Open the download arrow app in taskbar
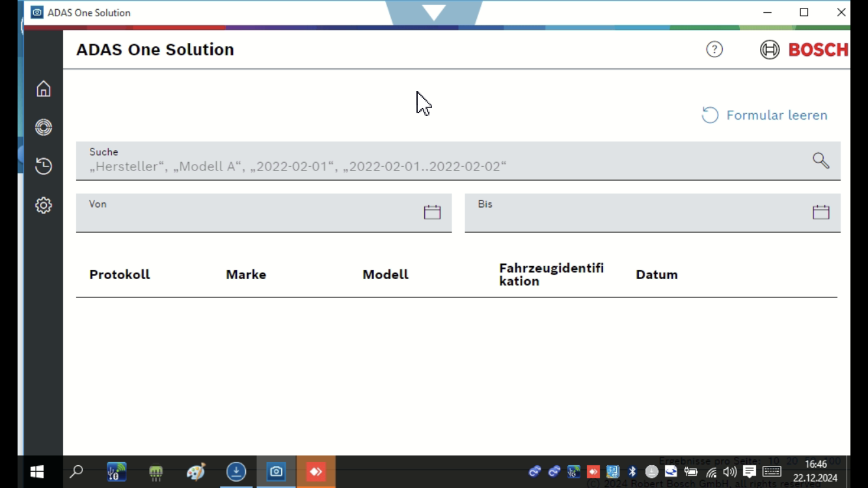Screen dimensions: 868x488 (x=236, y=472)
